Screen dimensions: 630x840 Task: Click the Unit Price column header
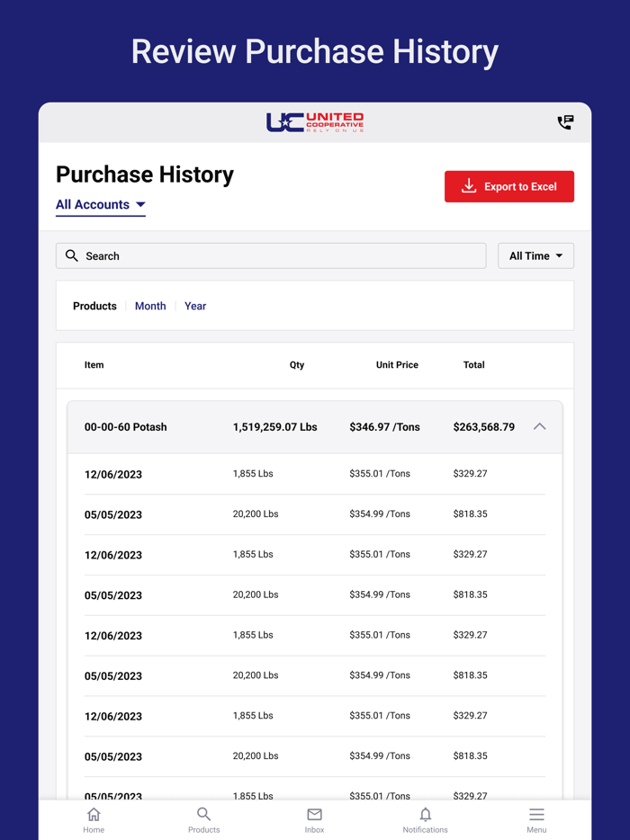[x=397, y=365]
